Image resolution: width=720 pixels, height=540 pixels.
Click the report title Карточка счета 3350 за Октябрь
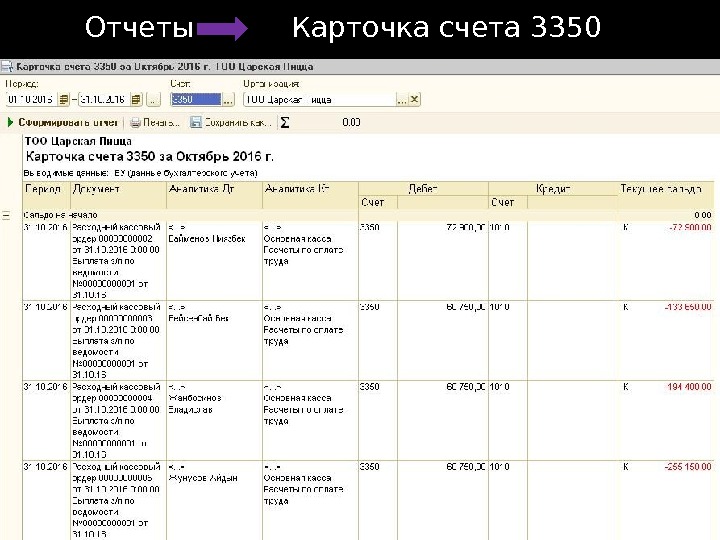(150, 157)
